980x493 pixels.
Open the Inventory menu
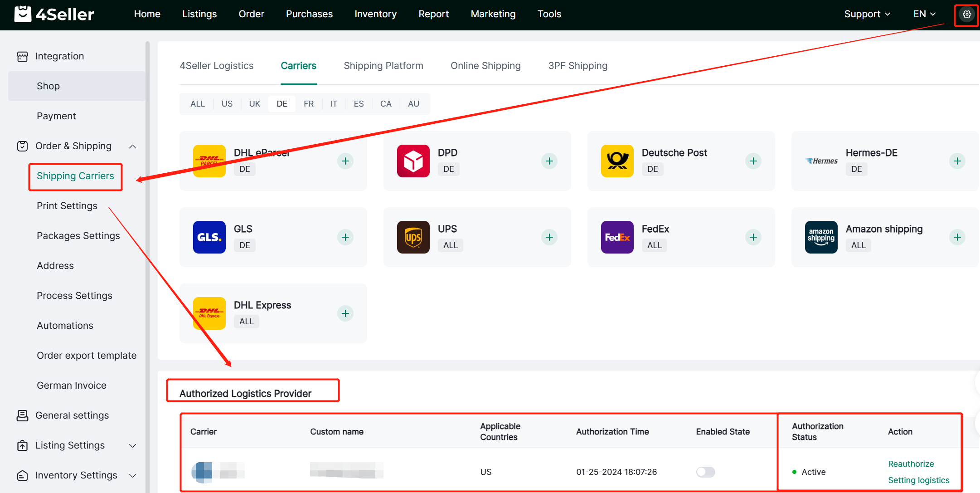[x=375, y=14]
